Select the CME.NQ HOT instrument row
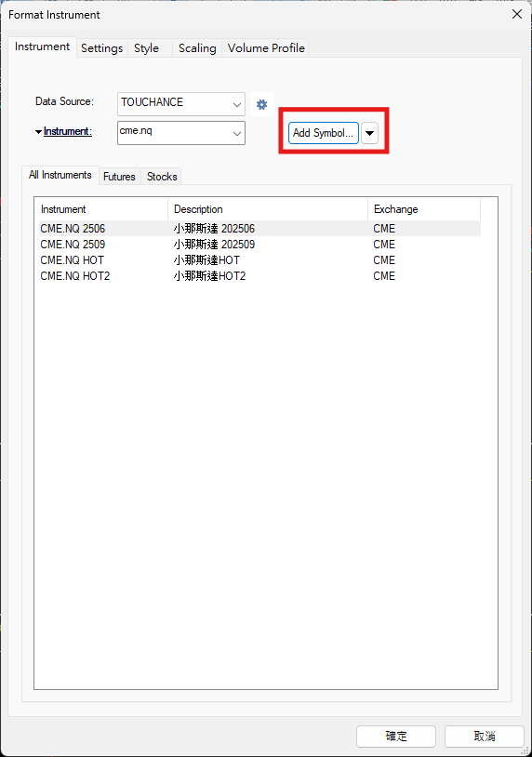Image resolution: width=532 pixels, height=757 pixels. (259, 260)
